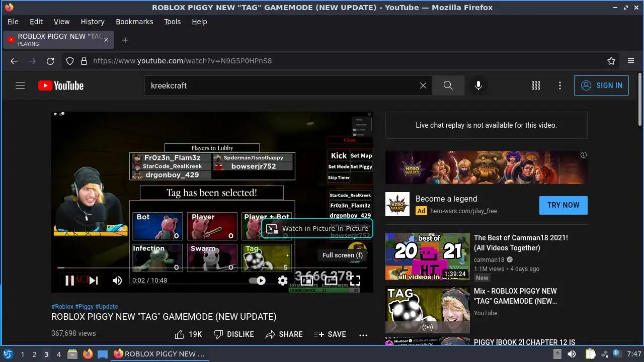The image size is (644, 362).
Task: Open a new browser tab
Action: [125, 40]
